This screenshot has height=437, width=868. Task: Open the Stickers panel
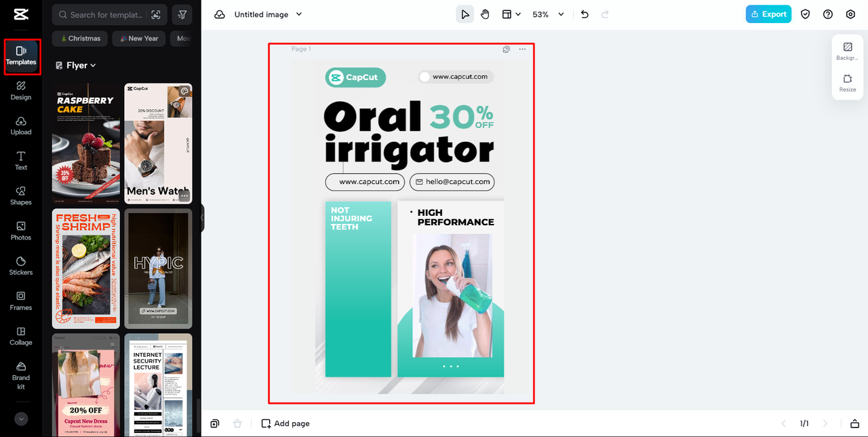coord(21,265)
